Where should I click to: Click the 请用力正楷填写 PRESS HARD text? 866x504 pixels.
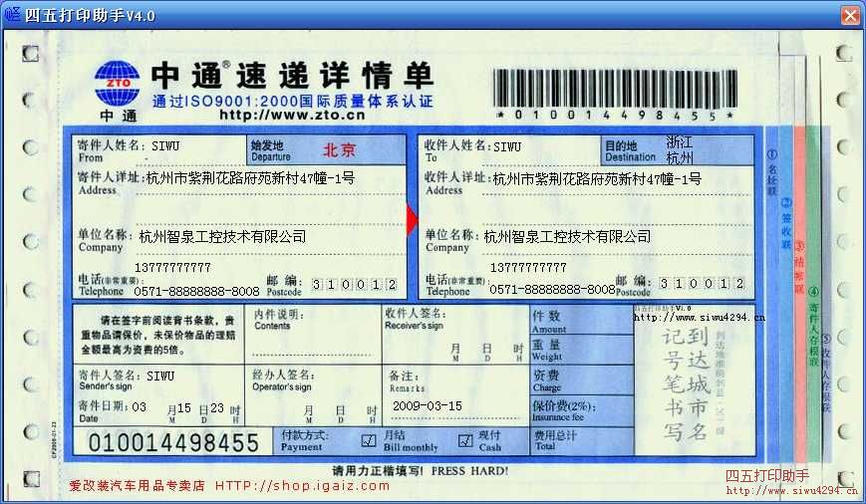pos(420,471)
